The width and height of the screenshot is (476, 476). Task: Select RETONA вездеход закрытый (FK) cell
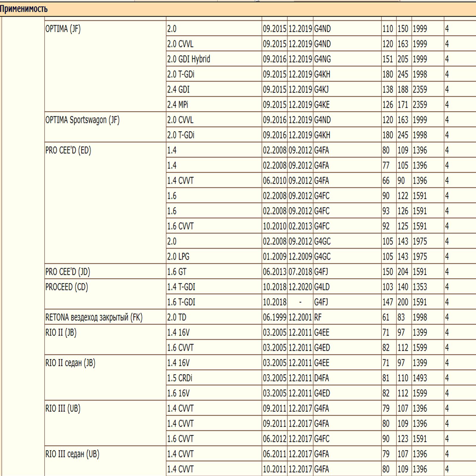click(x=94, y=317)
